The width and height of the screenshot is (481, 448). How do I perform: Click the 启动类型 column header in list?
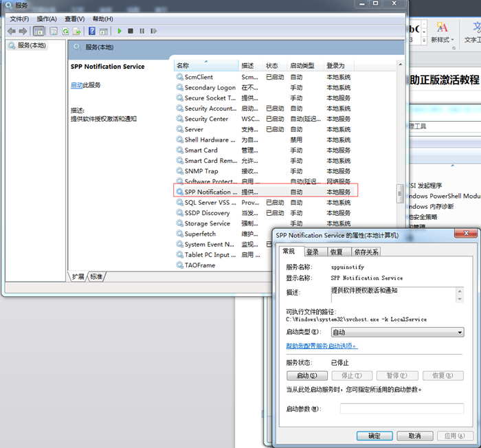(x=302, y=66)
